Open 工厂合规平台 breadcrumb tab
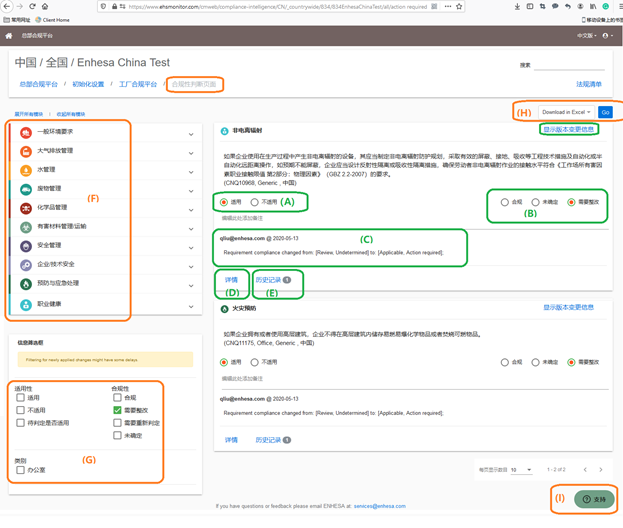The width and height of the screenshot is (623, 528). tap(138, 84)
